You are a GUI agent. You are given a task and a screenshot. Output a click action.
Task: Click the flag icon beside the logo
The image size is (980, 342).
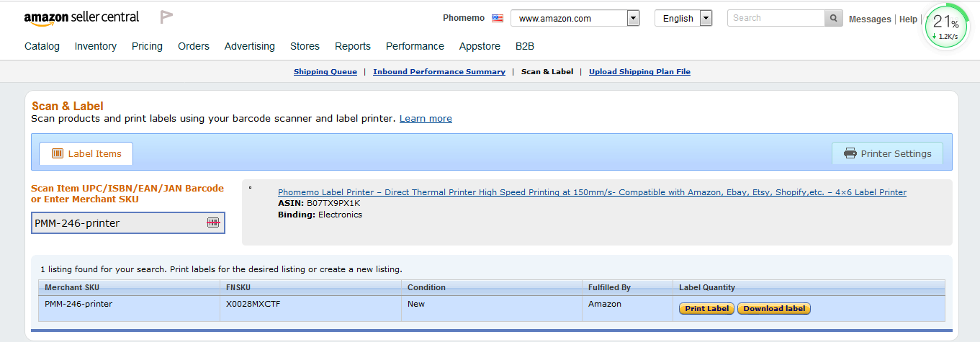pos(166,17)
